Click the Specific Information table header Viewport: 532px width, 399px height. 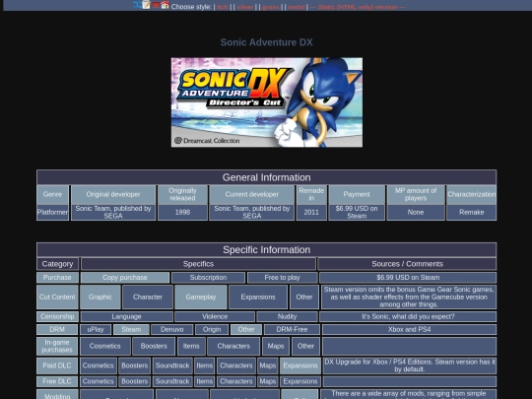pyautogui.click(x=266, y=249)
